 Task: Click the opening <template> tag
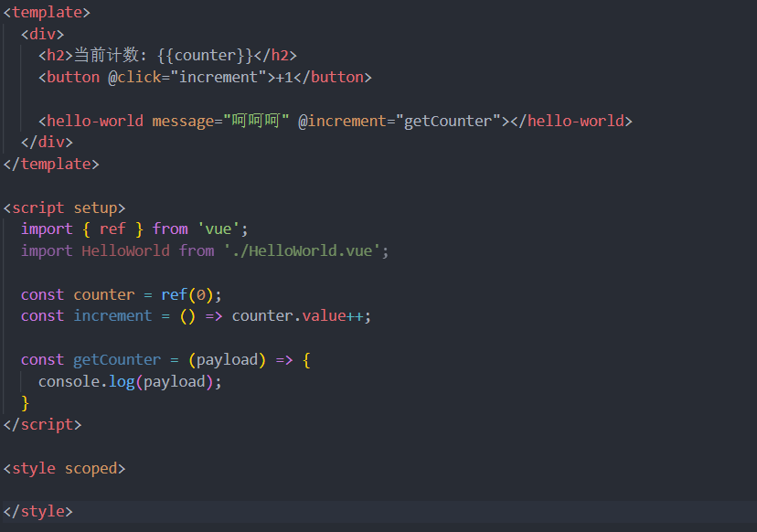[x=47, y=12]
